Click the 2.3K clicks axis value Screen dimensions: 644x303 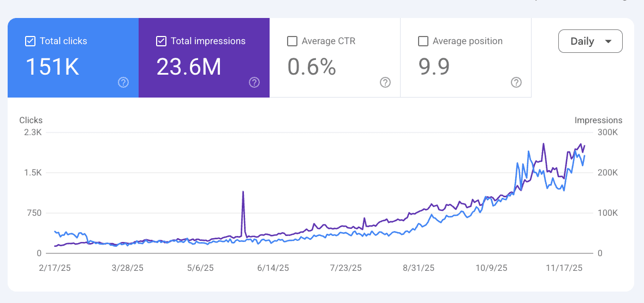pos(34,132)
